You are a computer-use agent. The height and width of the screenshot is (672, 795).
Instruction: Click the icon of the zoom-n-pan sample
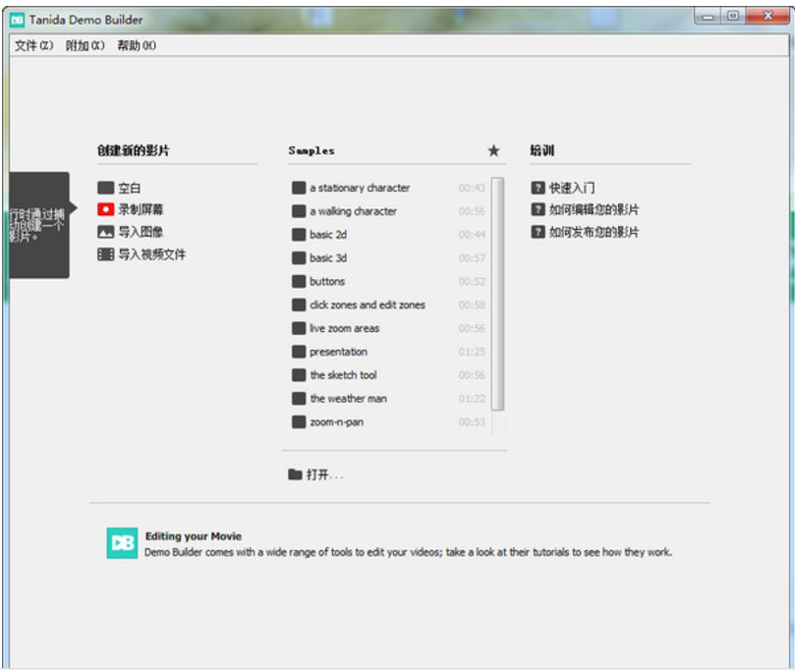(299, 422)
